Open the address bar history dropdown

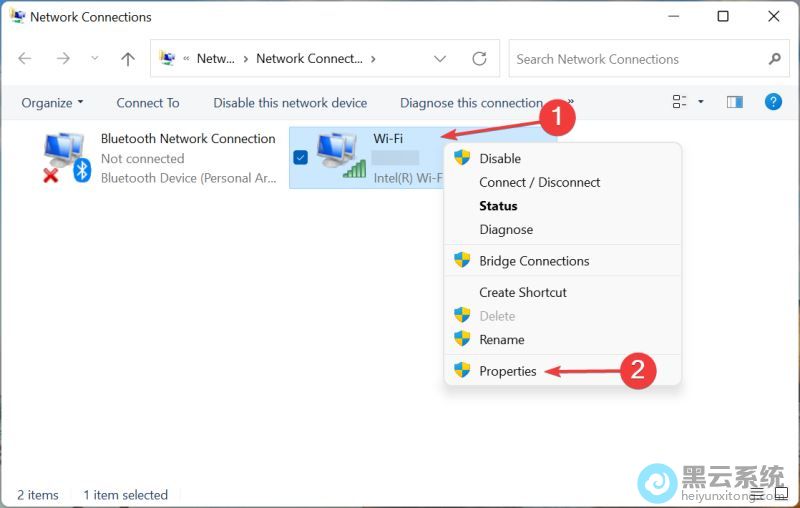pyautogui.click(x=440, y=59)
